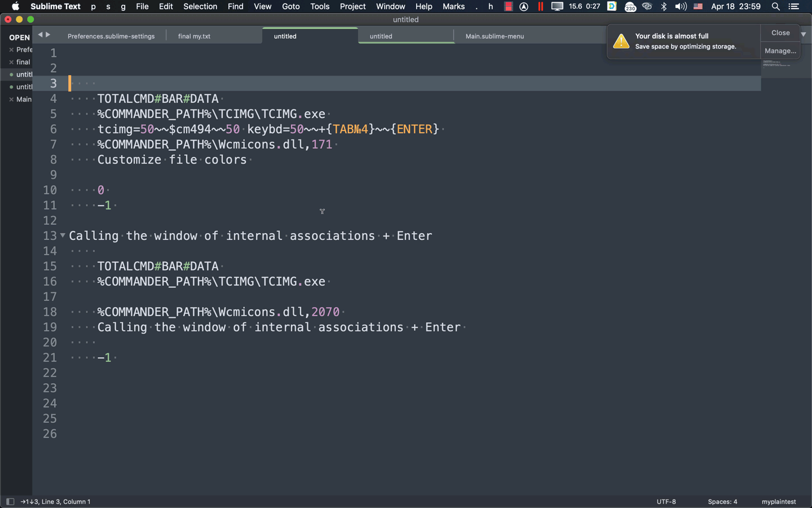The width and height of the screenshot is (812, 508).
Task: Open the Spaces: 4 indentation dropdown
Action: pyautogui.click(x=722, y=501)
